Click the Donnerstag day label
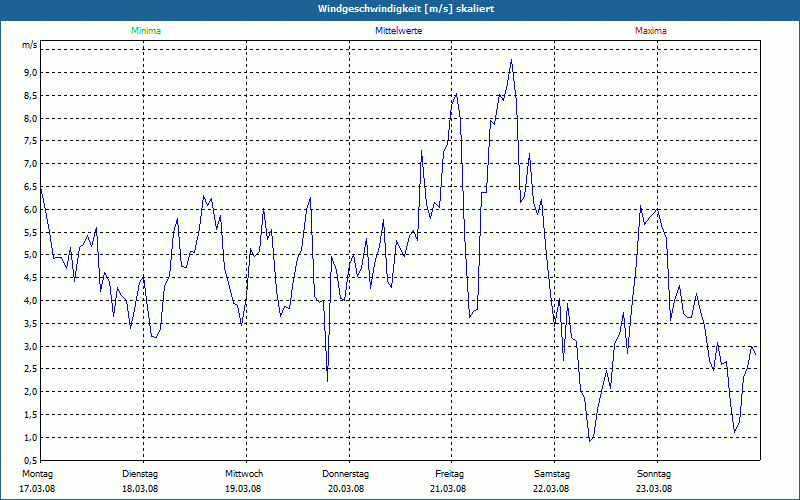 tap(345, 474)
